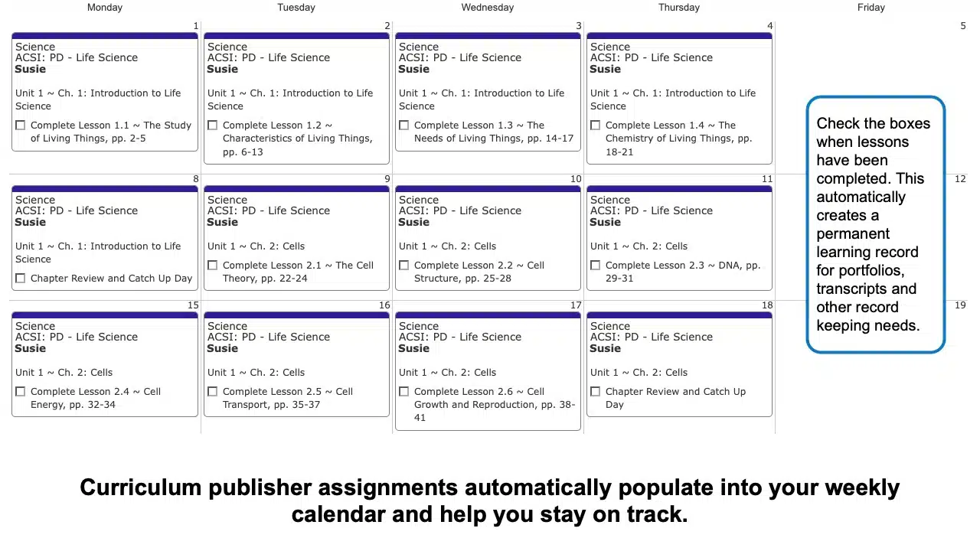Toggle the Lesson 2.2 Cell Structure checkbox
This screenshot has width=980, height=551.
(x=404, y=266)
